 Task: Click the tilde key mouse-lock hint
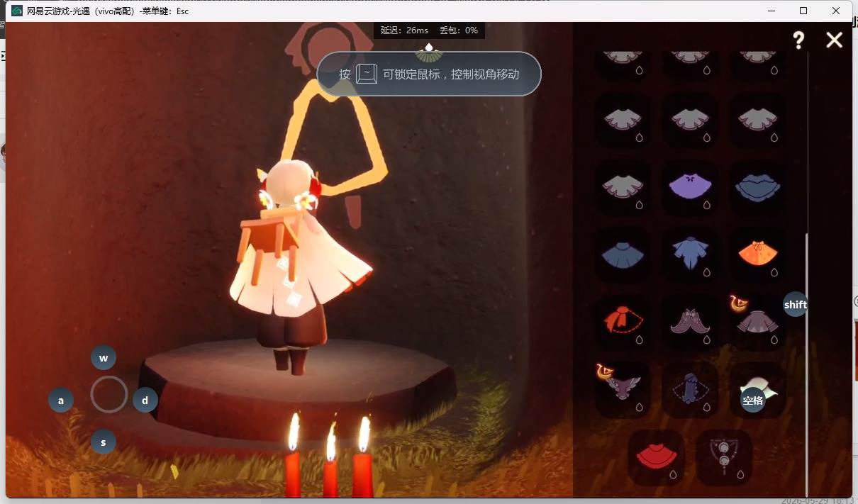[x=367, y=74]
